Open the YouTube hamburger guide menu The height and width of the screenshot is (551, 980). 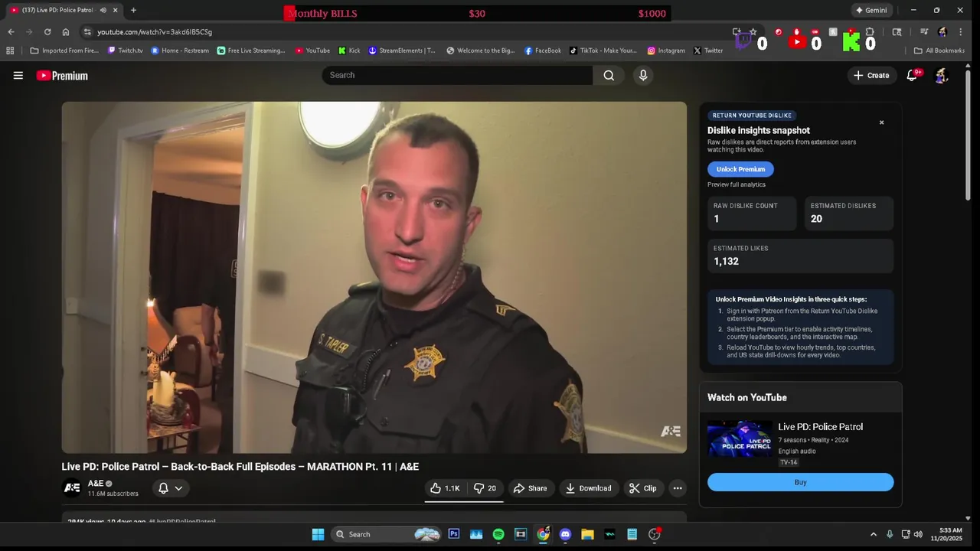(x=18, y=75)
